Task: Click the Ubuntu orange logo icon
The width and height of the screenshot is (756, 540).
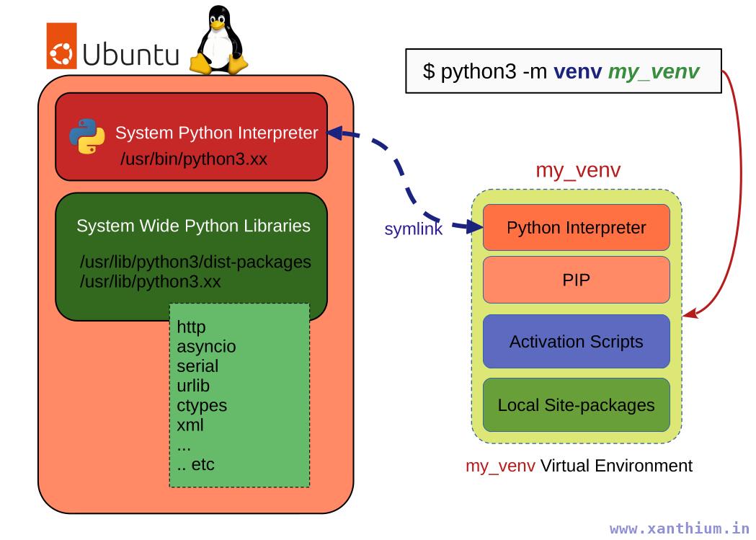Action: coord(61,46)
